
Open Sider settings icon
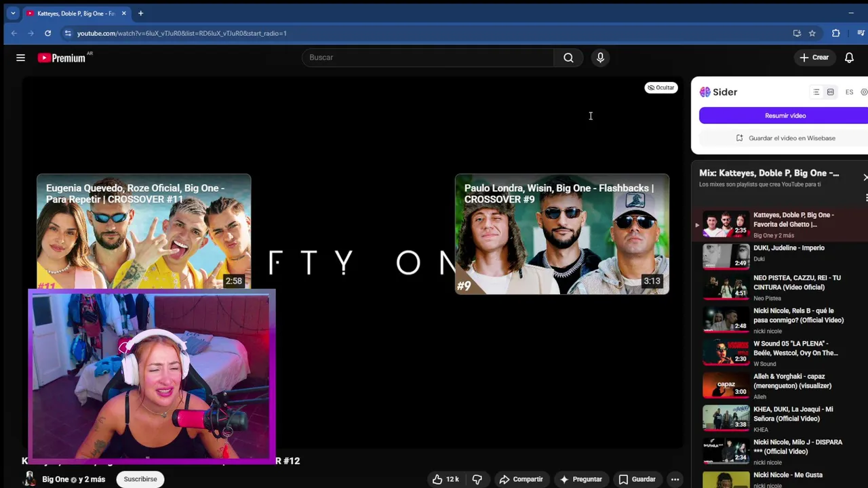click(x=864, y=92)
